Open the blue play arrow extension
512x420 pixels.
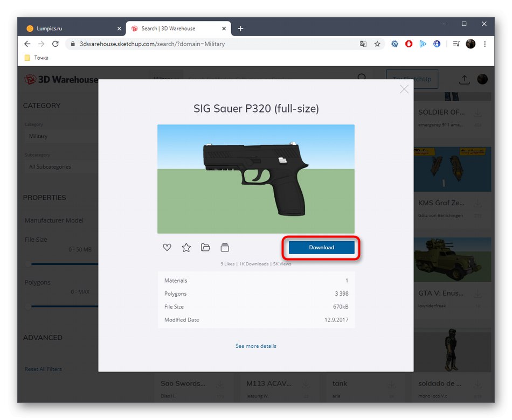pyautogui.click(x=423, y=44)
